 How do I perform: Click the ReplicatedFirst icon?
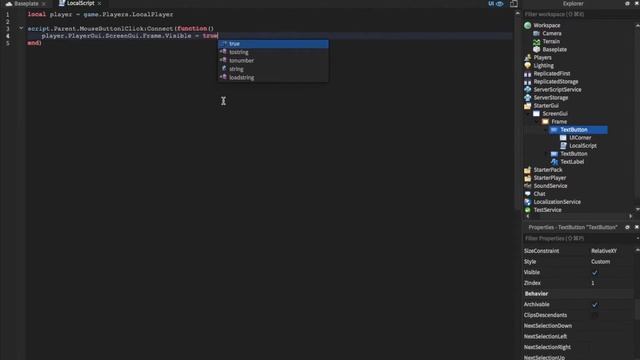[527, 74]
